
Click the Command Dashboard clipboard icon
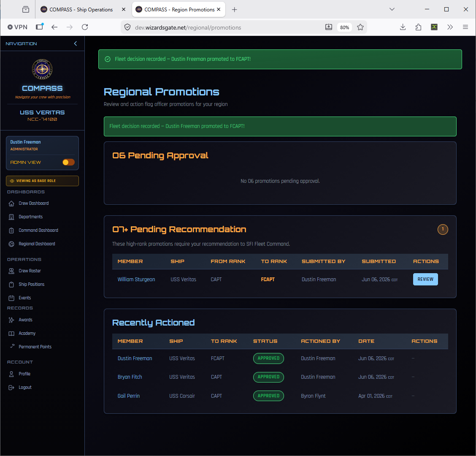[11, 231]
